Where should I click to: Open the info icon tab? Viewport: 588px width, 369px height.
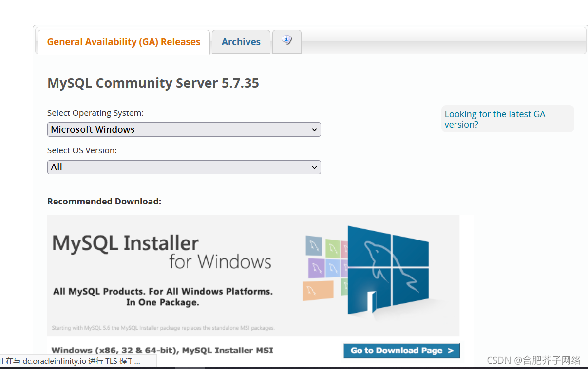click(287, 41)
